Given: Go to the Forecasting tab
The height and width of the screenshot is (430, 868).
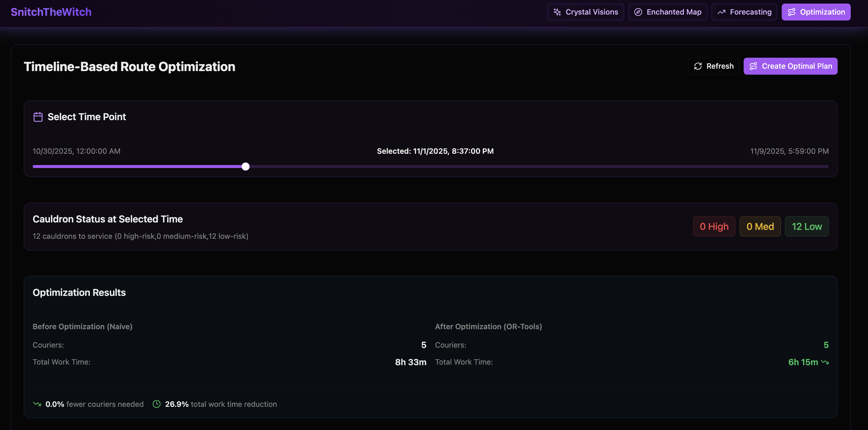Looking at the screenshot, I should (x=744, y=12).
